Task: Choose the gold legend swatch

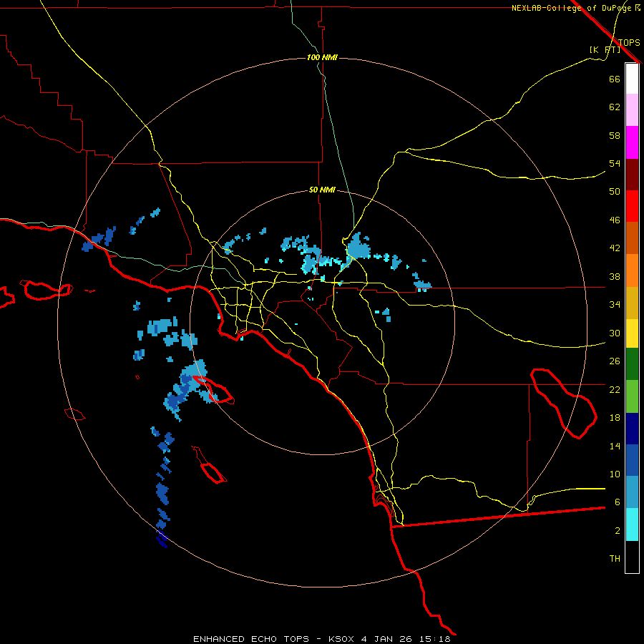Action: coord(632,303)
